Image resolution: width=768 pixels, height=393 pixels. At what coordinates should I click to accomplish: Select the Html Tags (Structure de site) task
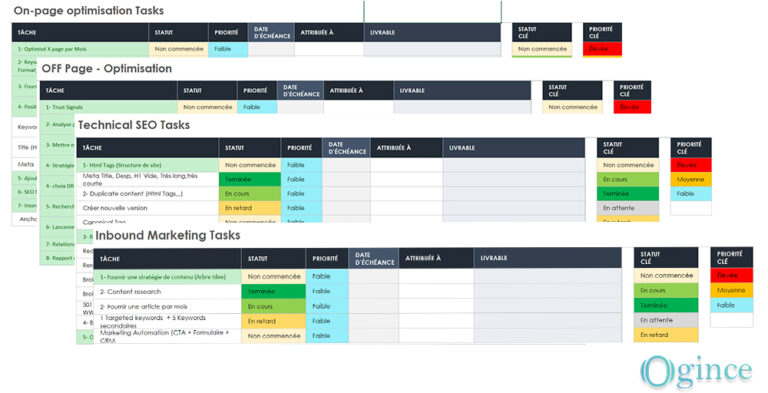pos(149,165)
